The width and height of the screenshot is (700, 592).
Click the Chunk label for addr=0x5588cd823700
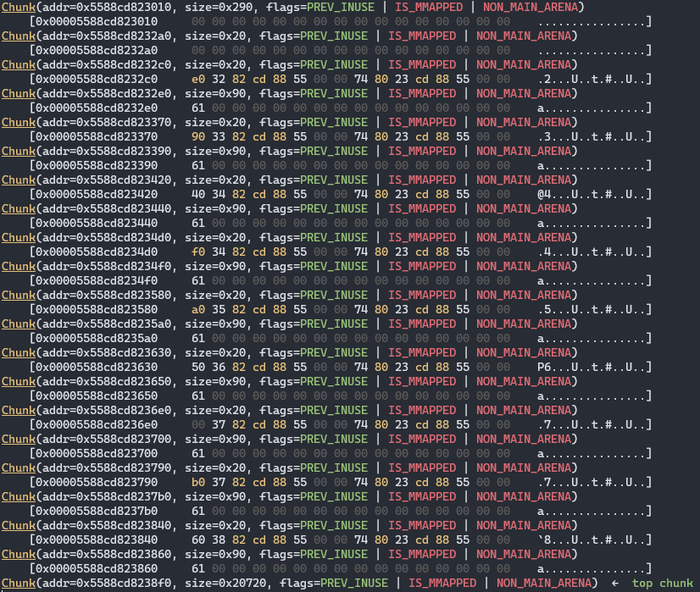[x=19, y=439]
